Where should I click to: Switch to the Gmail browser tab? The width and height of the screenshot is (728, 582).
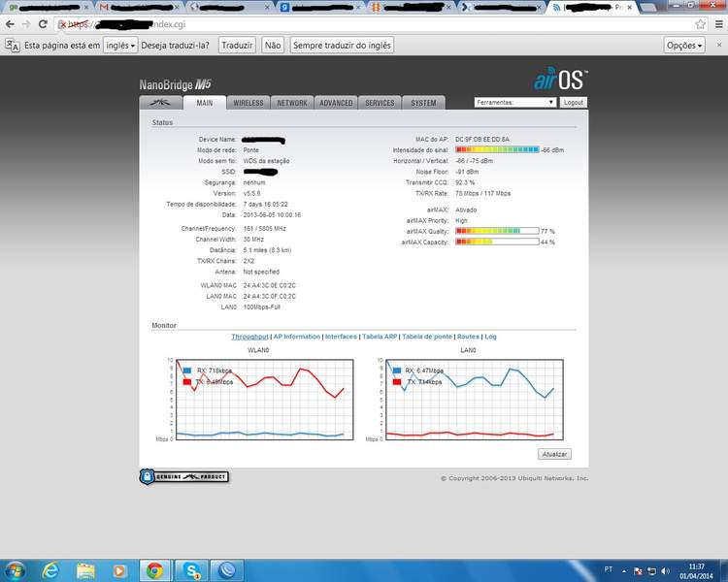[x=140, y=8]
